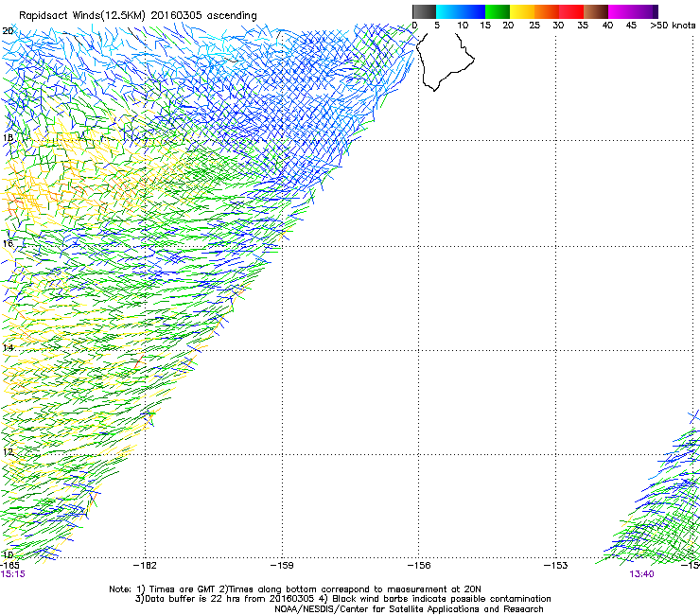The height and width of the screenshot is (615, 700).
Task: Click the blue 10-15 knots legend color
Action: pos(473,11)
